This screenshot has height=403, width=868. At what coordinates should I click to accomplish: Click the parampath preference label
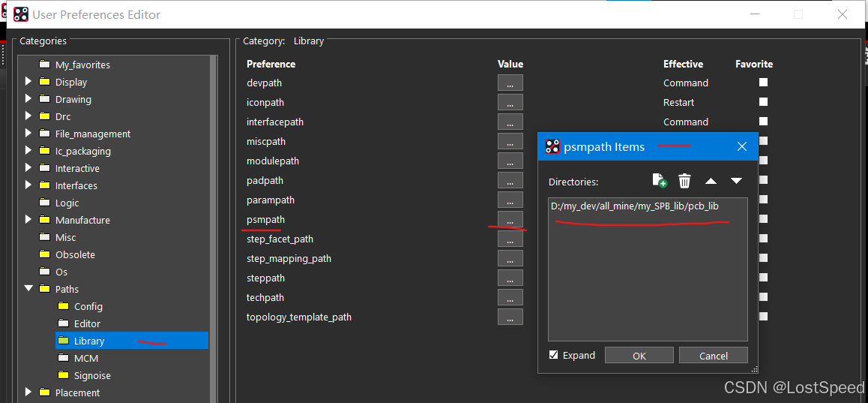pos(271,200)
